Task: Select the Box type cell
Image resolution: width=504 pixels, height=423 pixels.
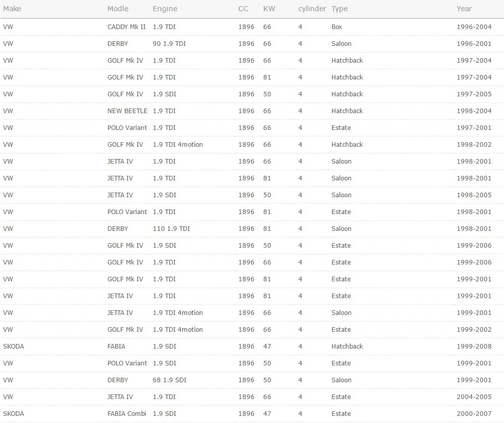Action: [x=337, y=27]
